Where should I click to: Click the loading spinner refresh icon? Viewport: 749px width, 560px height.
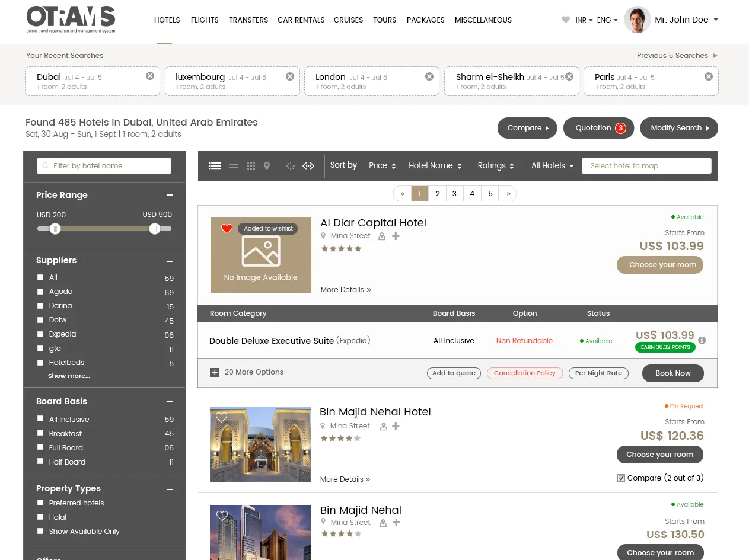point(291,166)
